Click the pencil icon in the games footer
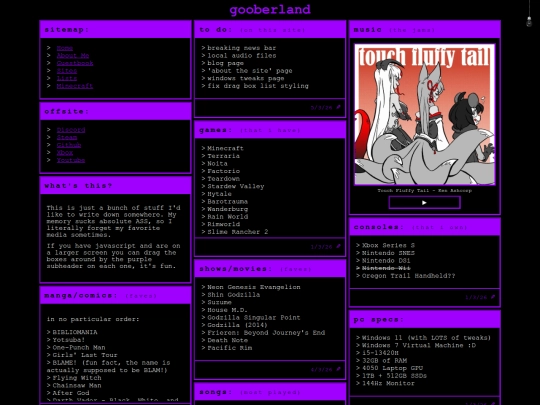 pos(338,246)
